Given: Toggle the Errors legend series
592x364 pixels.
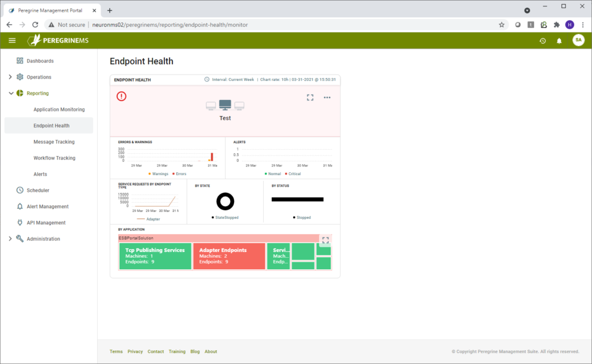Looking at the screenshot, I should click(179, 173).
